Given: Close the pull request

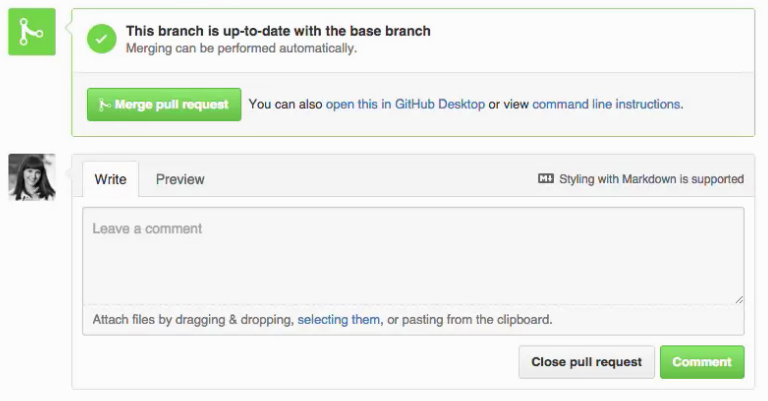Looking at the screenshot, I should 586,362.
